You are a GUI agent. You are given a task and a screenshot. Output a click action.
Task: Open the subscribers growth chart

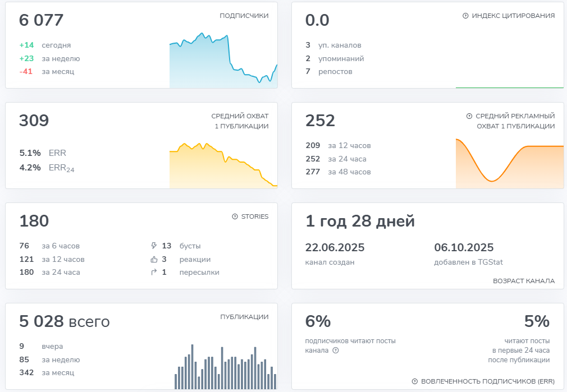[223, 61]
